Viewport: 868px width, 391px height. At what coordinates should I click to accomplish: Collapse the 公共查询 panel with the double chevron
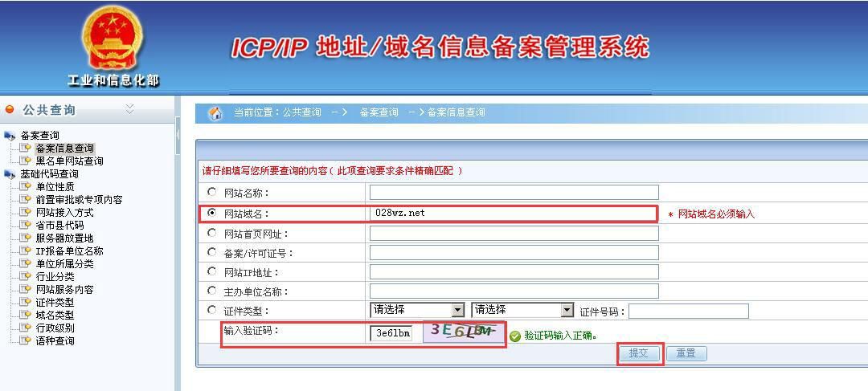[x=129, y=109]
